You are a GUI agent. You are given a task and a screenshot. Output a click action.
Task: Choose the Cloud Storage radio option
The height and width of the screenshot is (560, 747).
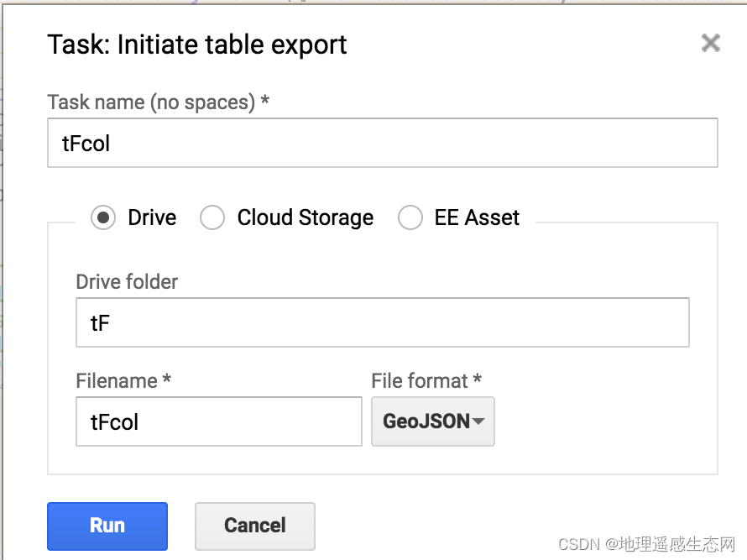coord(212,217)
